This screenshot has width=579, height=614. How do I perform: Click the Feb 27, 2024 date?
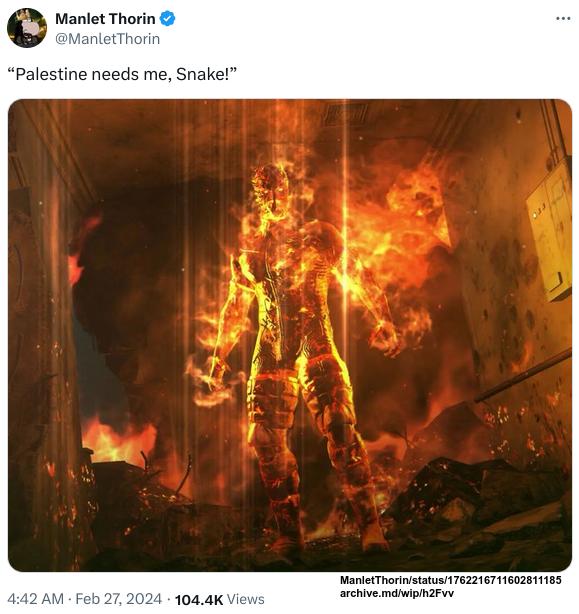tap(118, 599)
